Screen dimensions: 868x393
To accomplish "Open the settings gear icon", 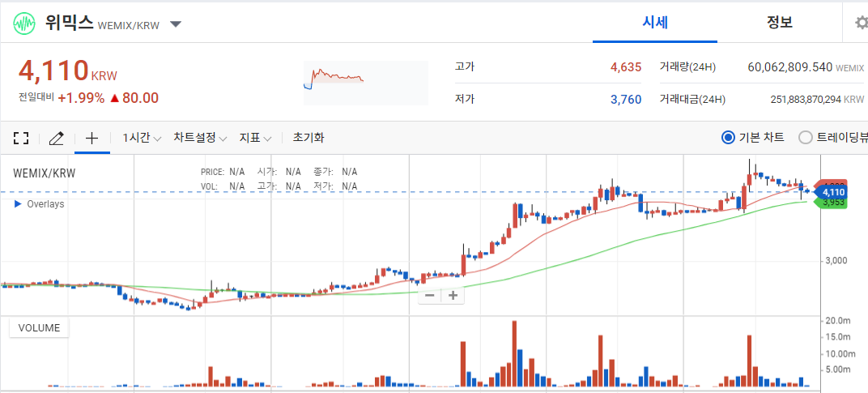I will [862, 23].
